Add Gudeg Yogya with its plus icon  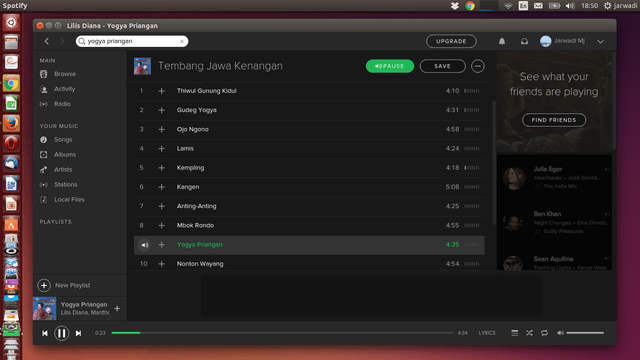(x=162, y=110)
